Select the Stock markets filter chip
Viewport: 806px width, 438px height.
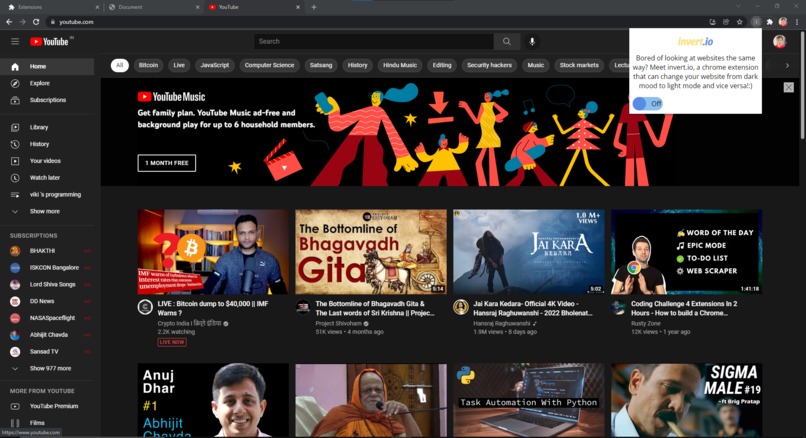click(x=579, y=65)
